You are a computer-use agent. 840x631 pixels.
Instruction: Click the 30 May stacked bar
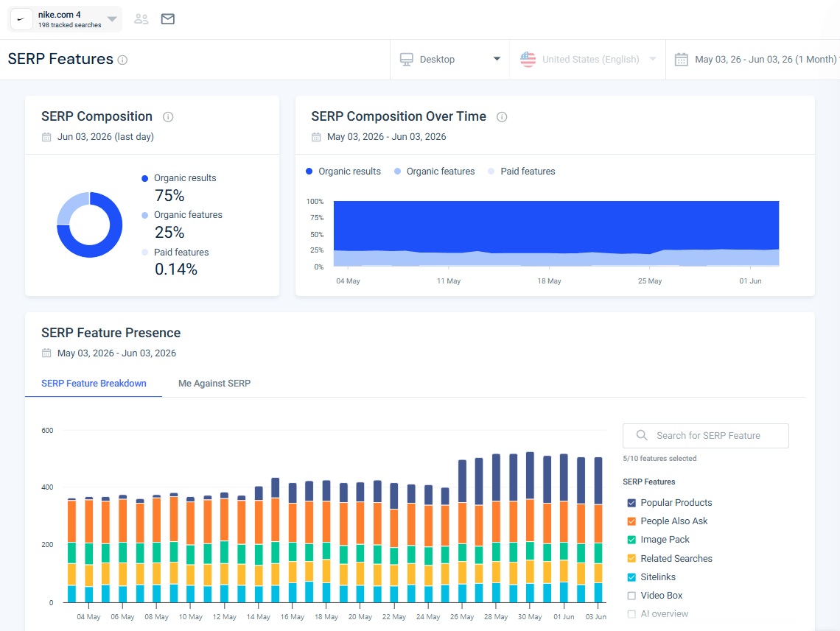click(x=530, y=527)
